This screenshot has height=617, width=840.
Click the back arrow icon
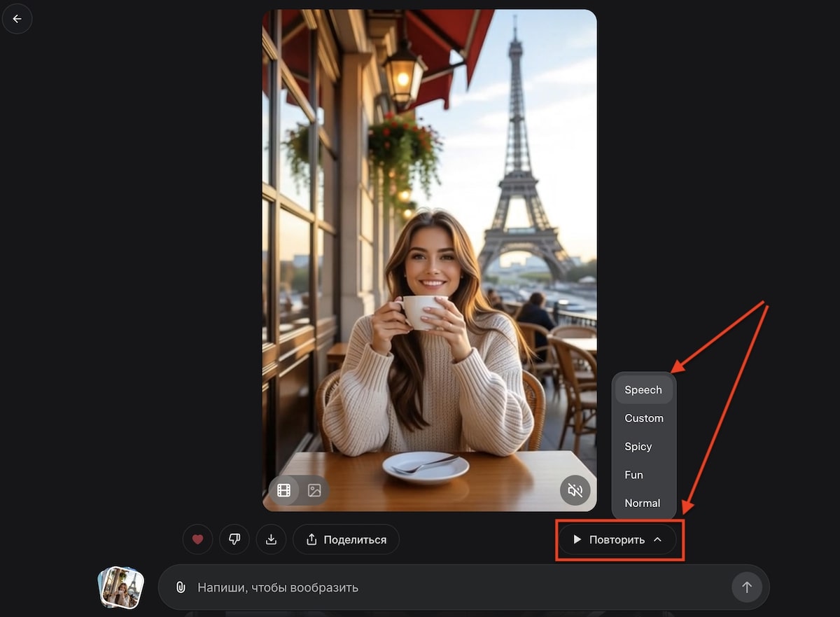point(17,19)
